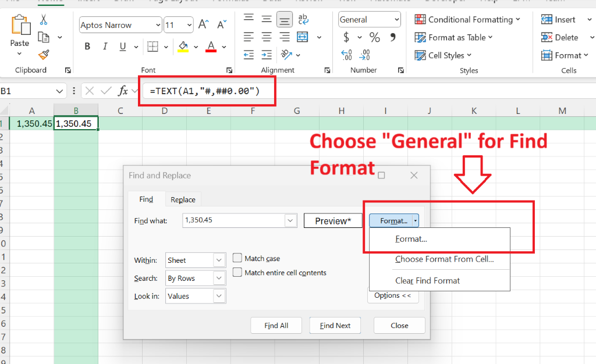Expand the Name Box dropdown for B1
The width and height of the screenshot is (596, 364).
coord(59,91)
